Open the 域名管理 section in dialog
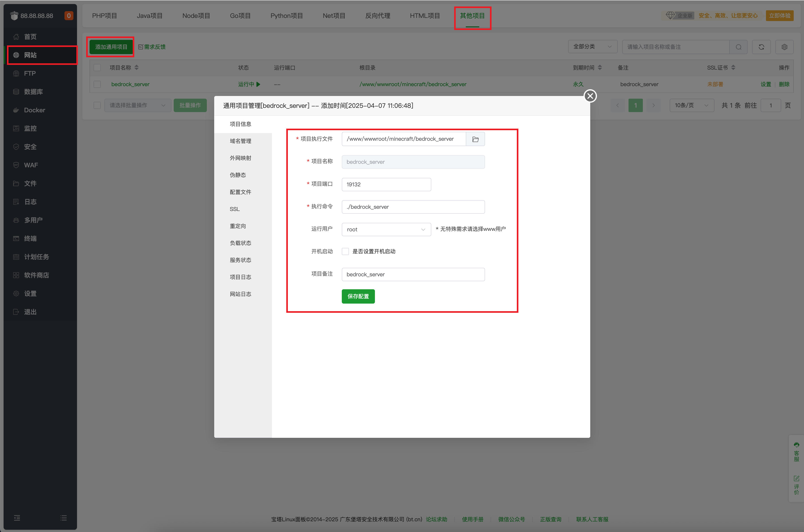804x532 pixels. tap(241, 141)
